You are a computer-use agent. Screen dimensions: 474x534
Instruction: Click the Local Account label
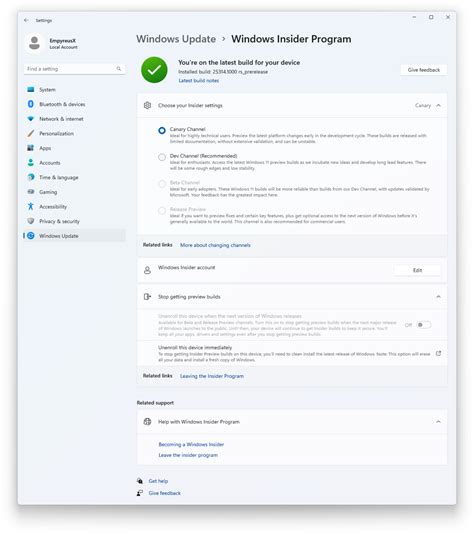(x=64, y=47)
